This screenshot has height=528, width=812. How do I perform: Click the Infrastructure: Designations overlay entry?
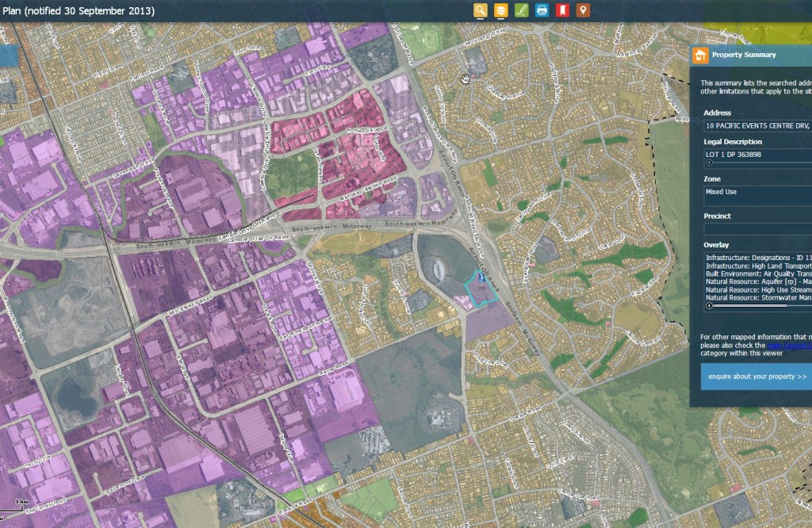click(757, 258)
